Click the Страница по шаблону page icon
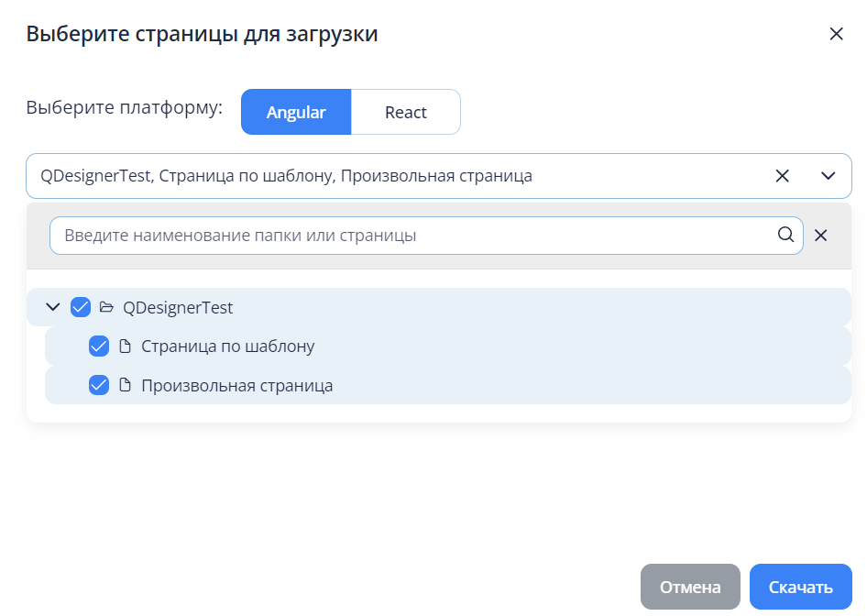Viewport: 867px width, 616px height. click(x=125, y=346)
